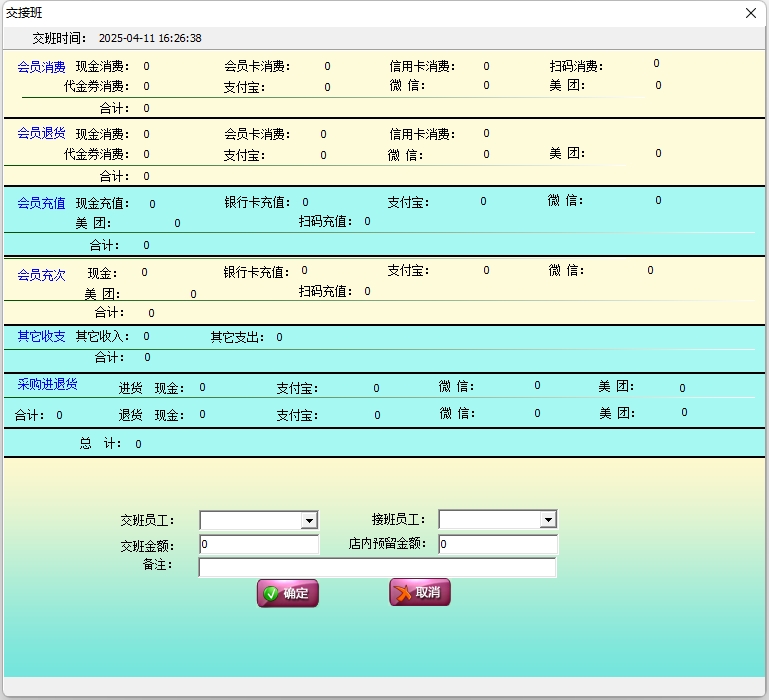
Task: Click 会员卡消费 label in 会员退货 section
Action: [x=257, y=134]
